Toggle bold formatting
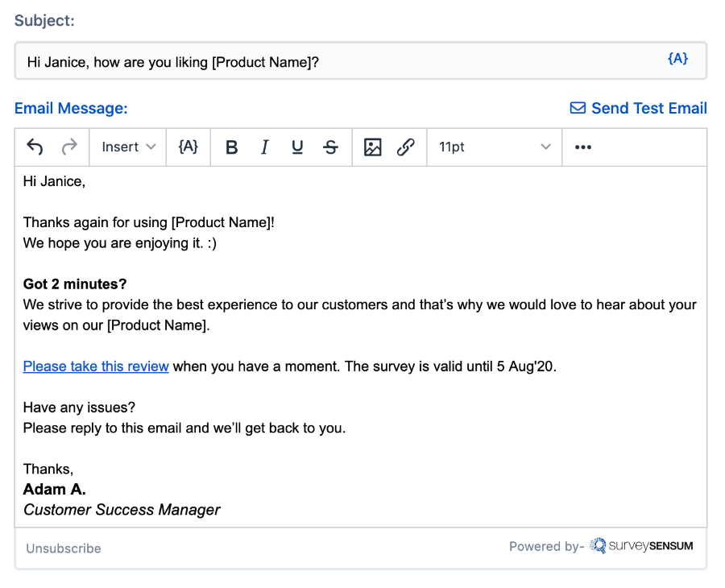The width and height of the screenshot is (725, 588). pyautogui.click(x=232, y=147)
